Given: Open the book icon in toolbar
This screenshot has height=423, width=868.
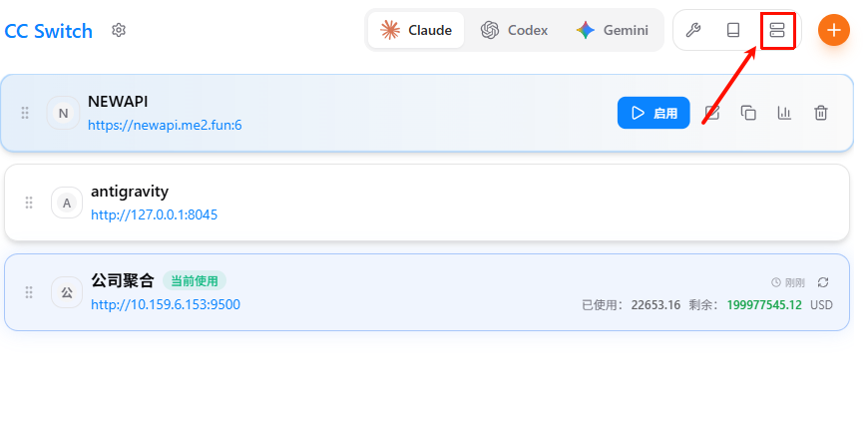Looking at the screenshot, I should [x=733, y=30].
